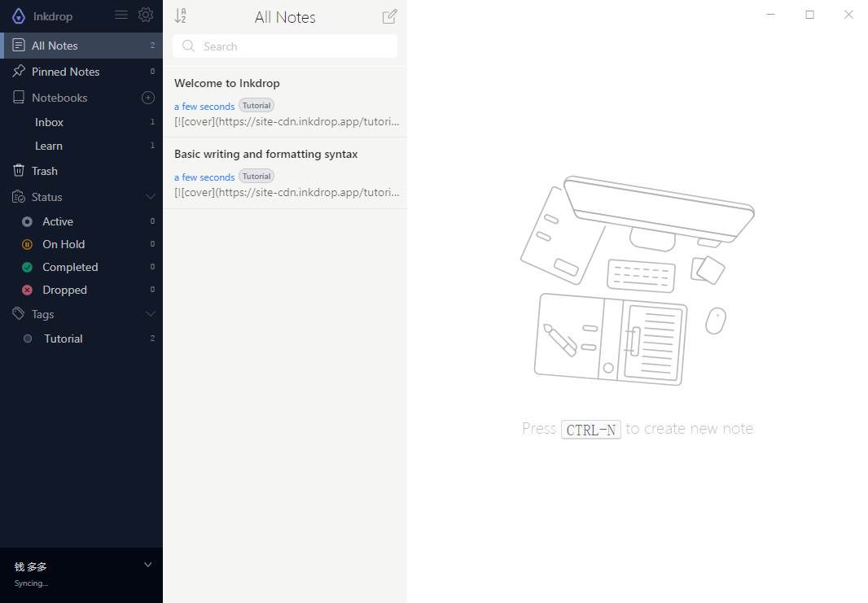Click Tutorial tag on Welcome to Inkdrop note
This screenshot has height=603, width=868.
click(x=256, y=105)
